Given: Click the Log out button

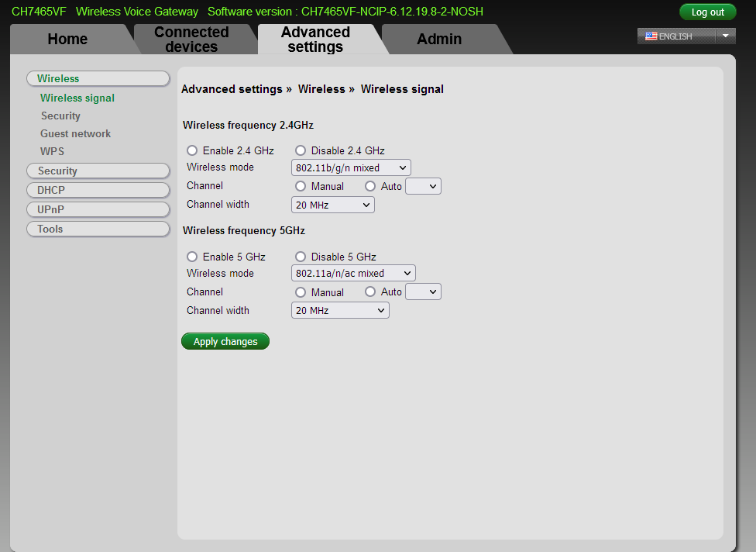Looking at the screenshot, I should click(x=707, y=12).
